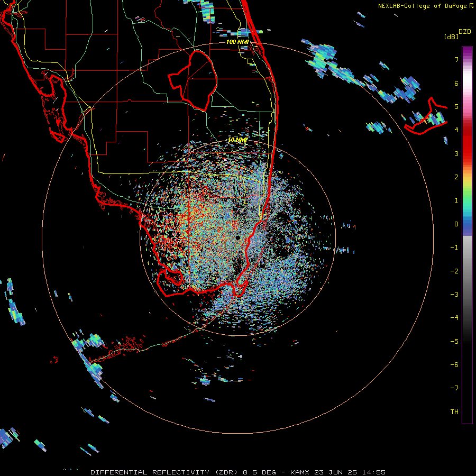Click the positive '2' value on the color scale
This screenshot has width=476, height=476.
pyautogui.click(x=456, y=177)
